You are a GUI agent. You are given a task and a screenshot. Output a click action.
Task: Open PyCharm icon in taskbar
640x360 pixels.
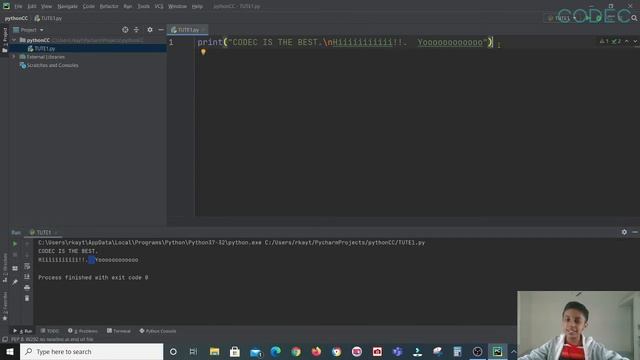(x=498, y=351)
